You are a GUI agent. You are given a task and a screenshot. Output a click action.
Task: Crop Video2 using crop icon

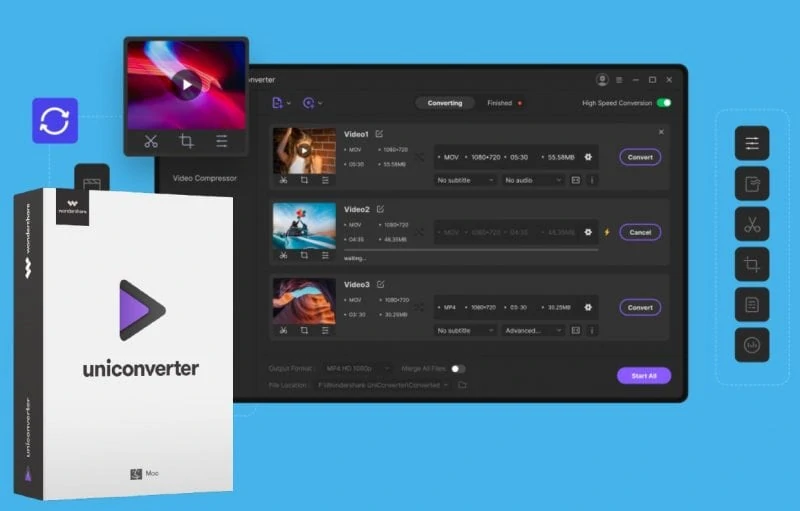(304, 255)
